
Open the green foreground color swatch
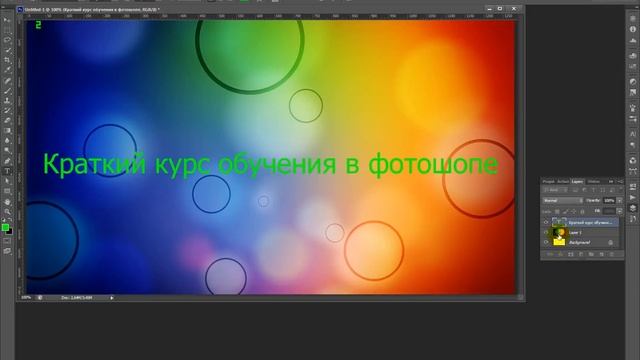coord(5,227)
